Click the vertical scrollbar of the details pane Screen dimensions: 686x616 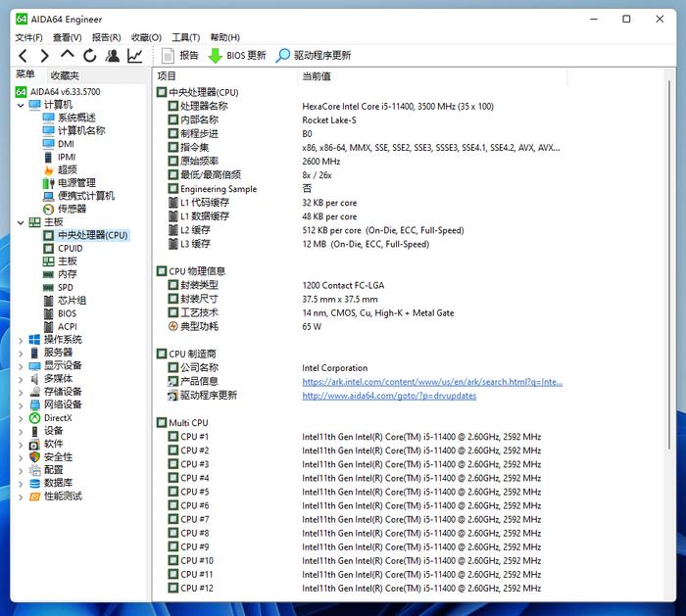tap(669, 265)
